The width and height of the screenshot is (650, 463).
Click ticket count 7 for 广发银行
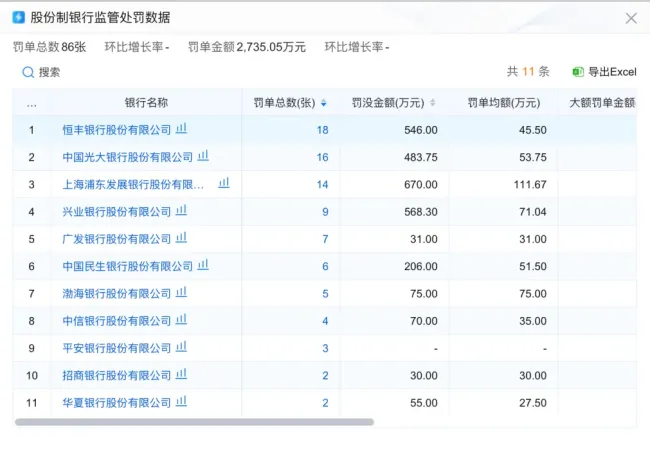325,239
